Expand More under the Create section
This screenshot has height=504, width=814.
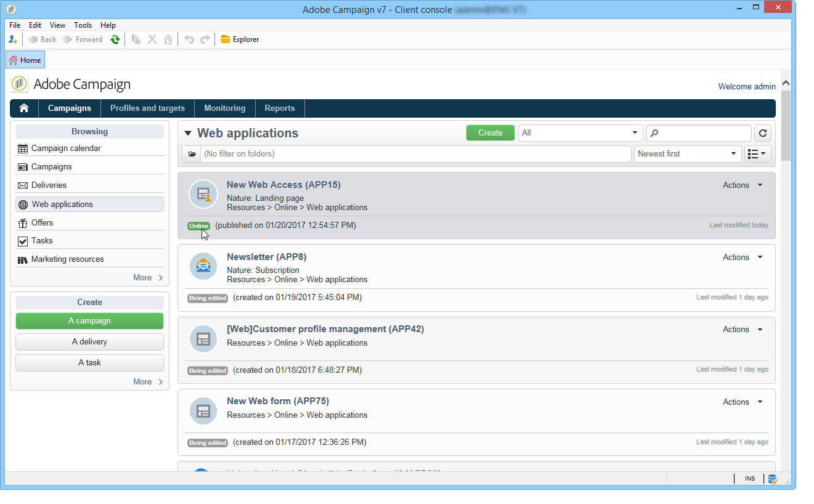(x=148, y=382)
